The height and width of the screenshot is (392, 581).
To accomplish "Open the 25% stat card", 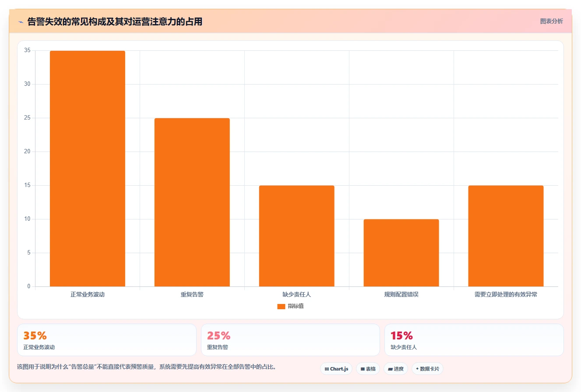I will 290,340.
